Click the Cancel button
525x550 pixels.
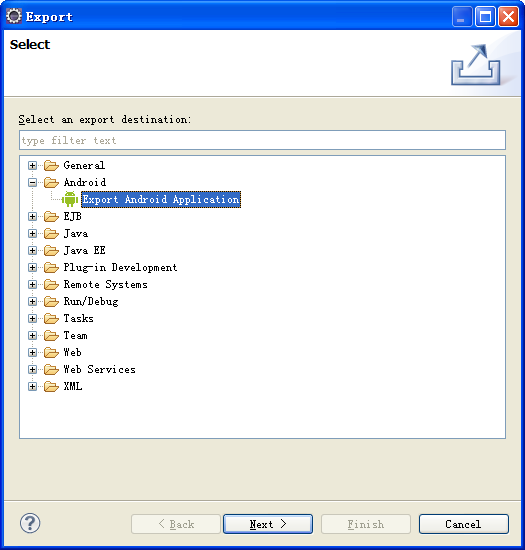pos(464,524)
